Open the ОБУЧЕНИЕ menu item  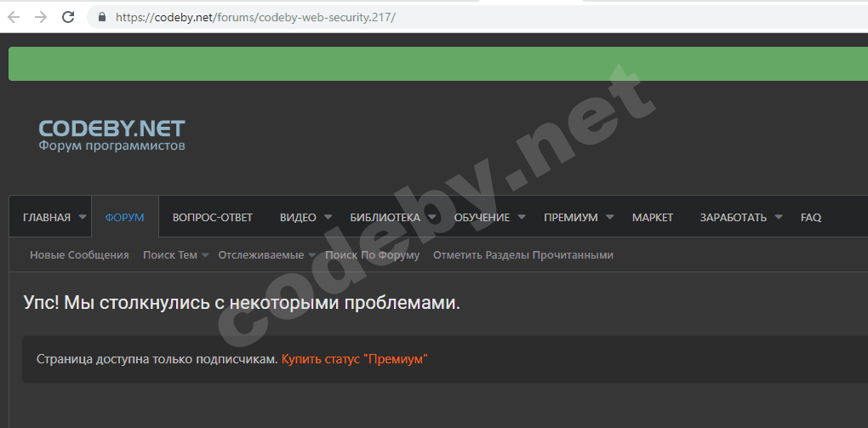point(483,218)
